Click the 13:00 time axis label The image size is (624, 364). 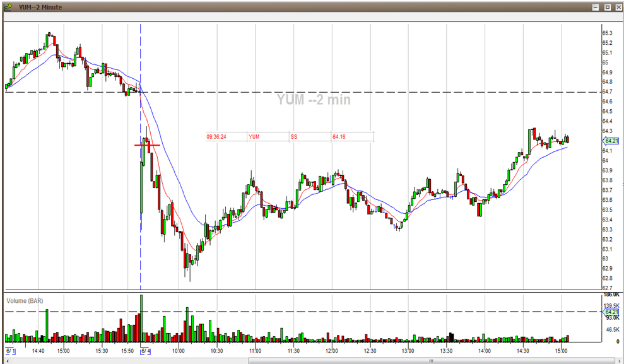(x=408, y=351)
